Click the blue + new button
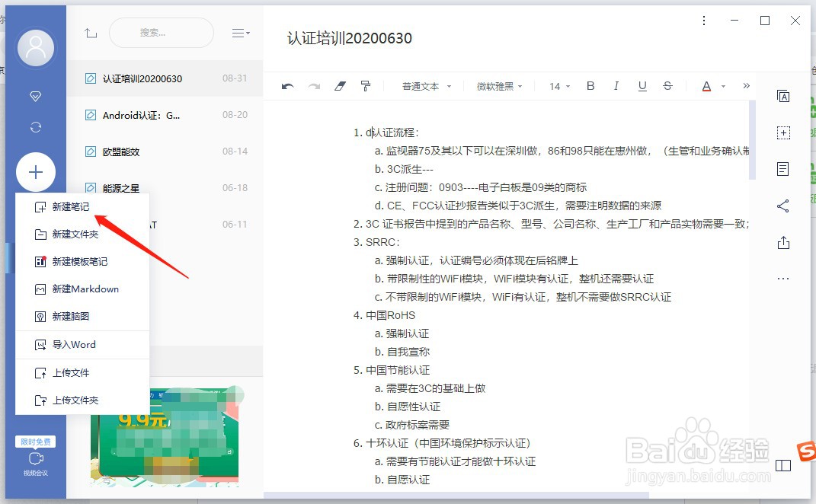The width and height of the screenshot is (816, 504). (36, 172)
